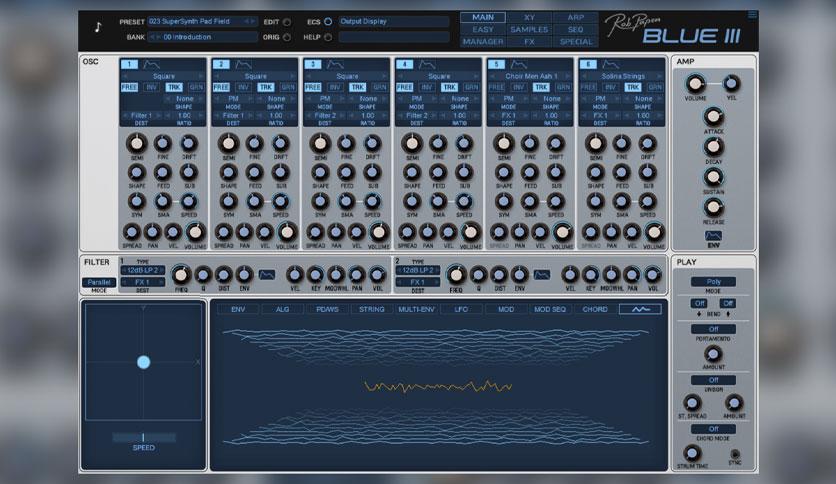
Task: Open Filter 1 TYPE 12dB LP 2 dropdown
Action: coord(142,270)
